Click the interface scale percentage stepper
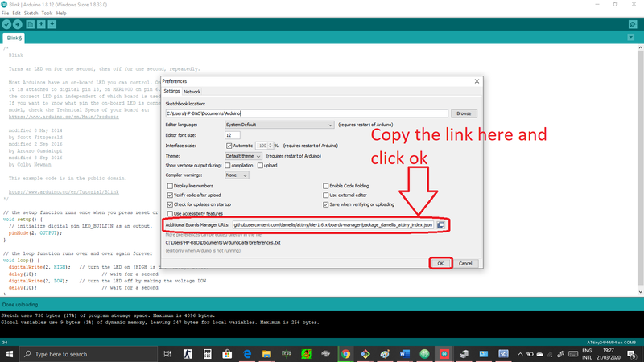The image size is (644, 362). (x=270, y=146)
